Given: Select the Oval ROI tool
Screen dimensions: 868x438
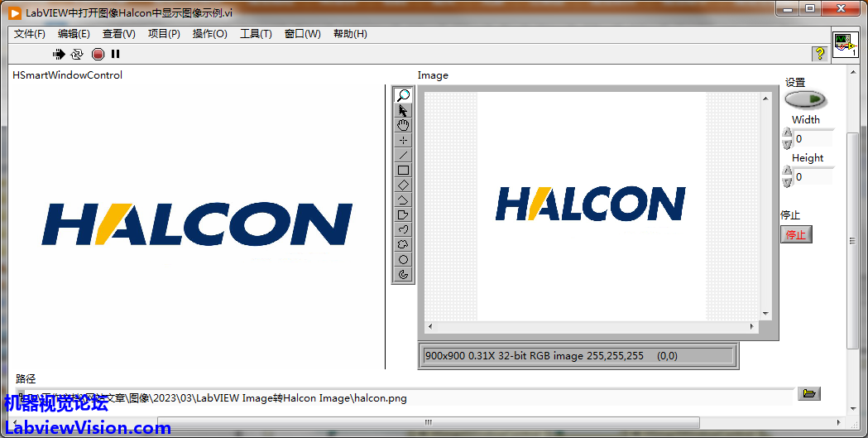Looking at the screenshot, I should (404, 259).
